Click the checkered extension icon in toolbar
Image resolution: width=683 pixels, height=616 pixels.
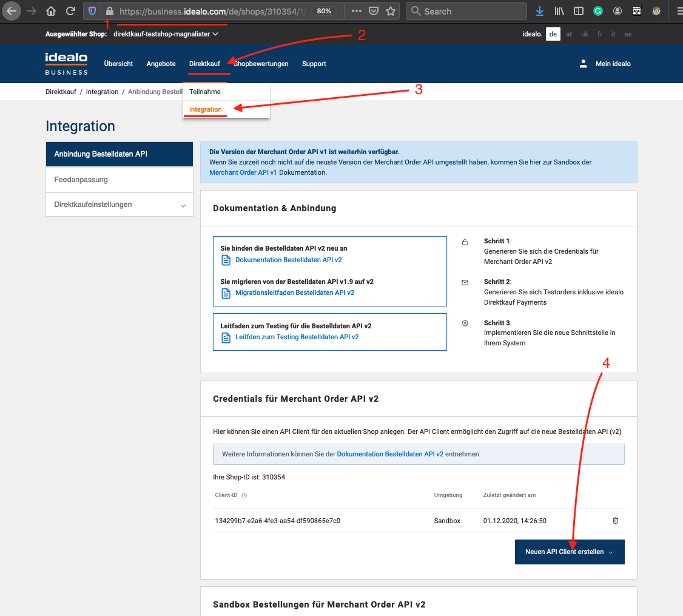(x=637, y=12)
